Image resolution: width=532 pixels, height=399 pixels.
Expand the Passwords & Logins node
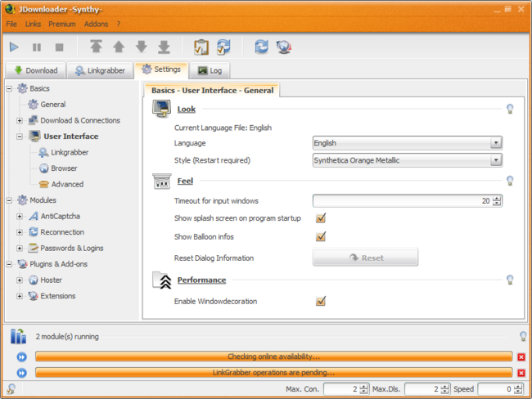[20, 248]
